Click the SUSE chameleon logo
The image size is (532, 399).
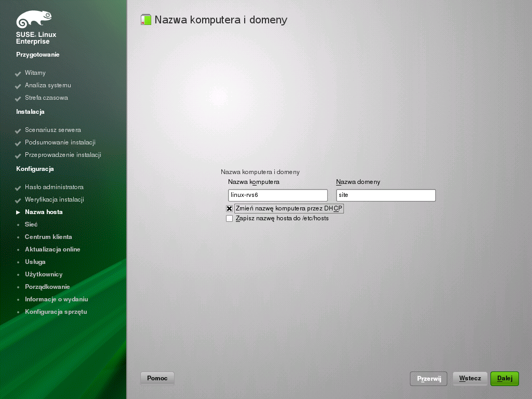coord(34,19)
